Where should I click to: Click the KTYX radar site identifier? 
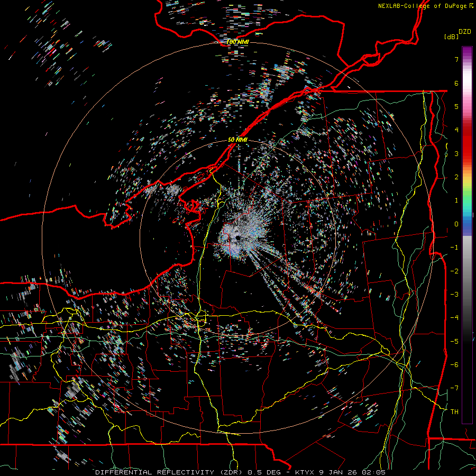tap(305, 472)
